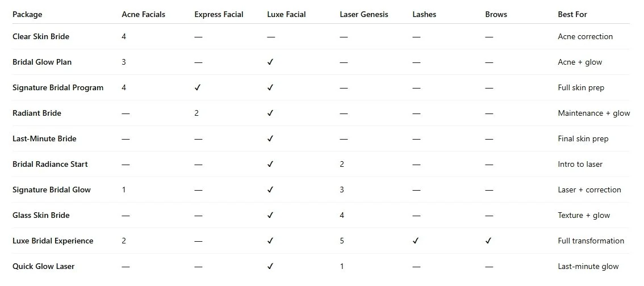Screen dimensions: 644x286
Task: Click the 'Intro to laser' Best For cell
Action: tap(580, 165)
